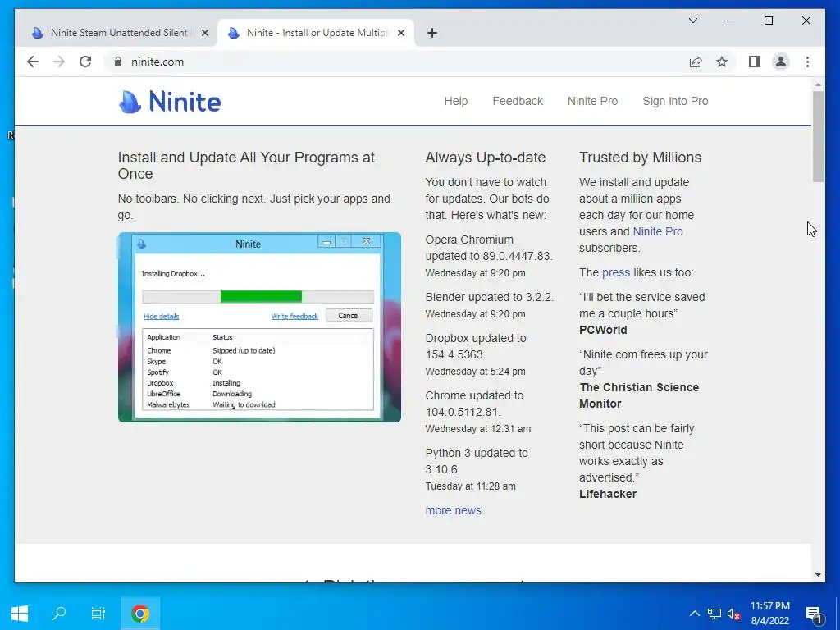Click the more news link
This screenshot has height=630, width=840.
pos(453,510)
